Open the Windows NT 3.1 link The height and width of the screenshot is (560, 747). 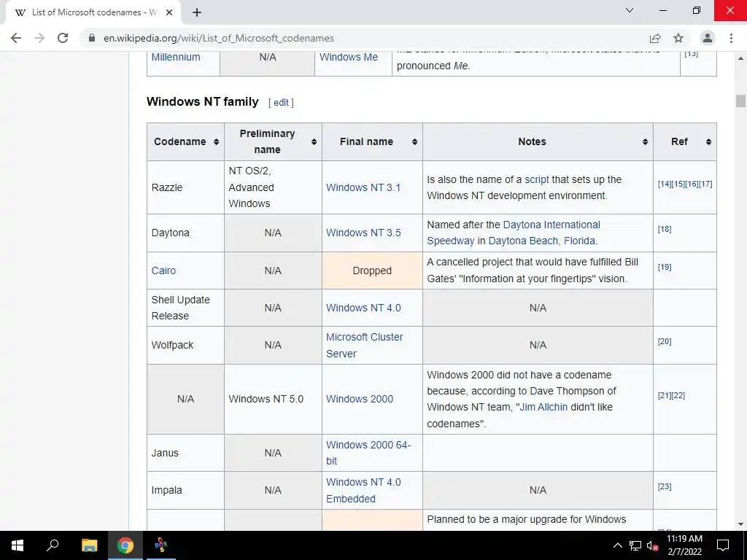[363, 187]
